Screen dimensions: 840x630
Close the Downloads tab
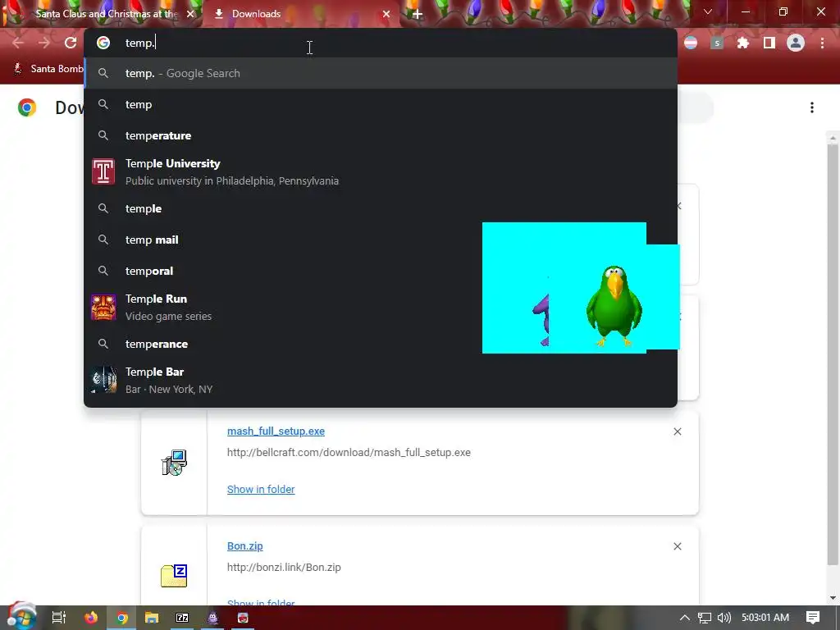(386, 14)
